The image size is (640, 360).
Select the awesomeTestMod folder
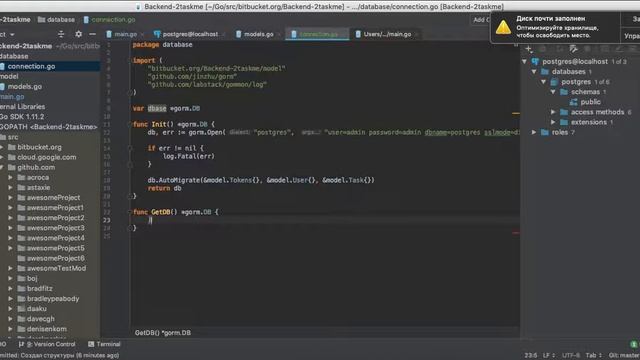point(56,269)
